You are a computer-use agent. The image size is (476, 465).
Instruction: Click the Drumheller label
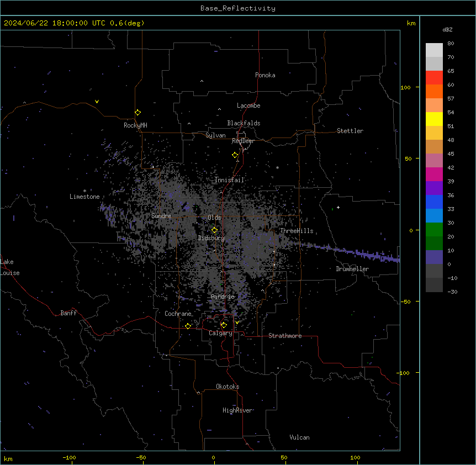(x=352, y=269)
